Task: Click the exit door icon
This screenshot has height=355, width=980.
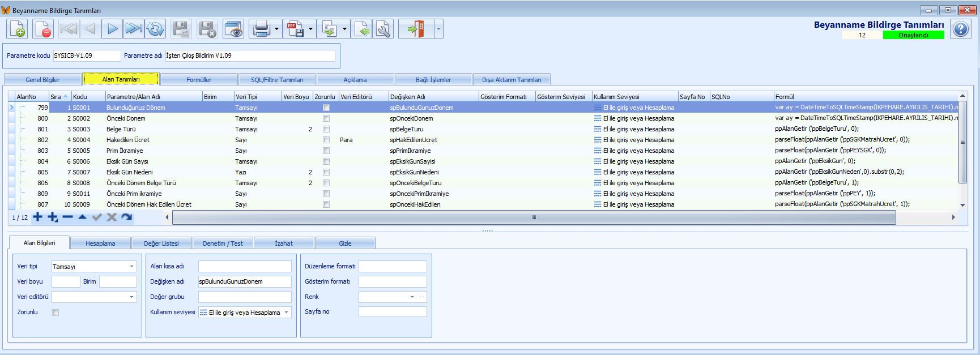Action: (415, 29)
